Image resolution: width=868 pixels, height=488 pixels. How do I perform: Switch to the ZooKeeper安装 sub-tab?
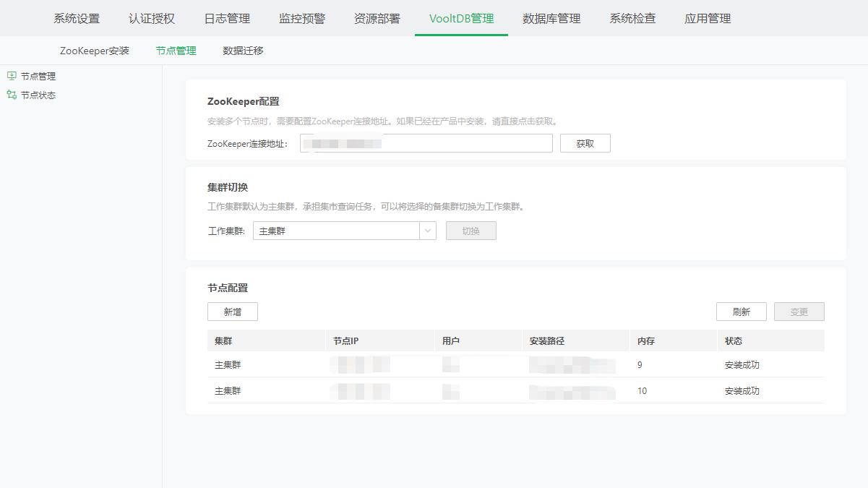point(95,51)
